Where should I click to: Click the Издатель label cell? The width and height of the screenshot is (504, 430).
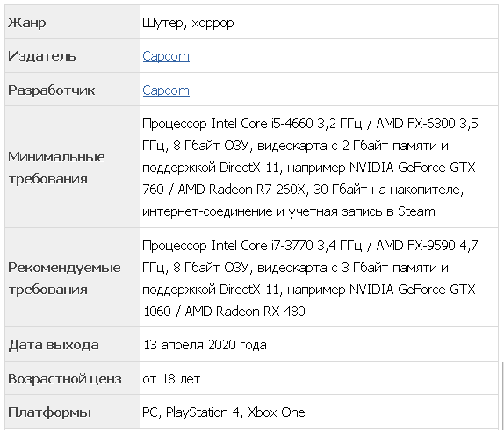pos(72,56)
